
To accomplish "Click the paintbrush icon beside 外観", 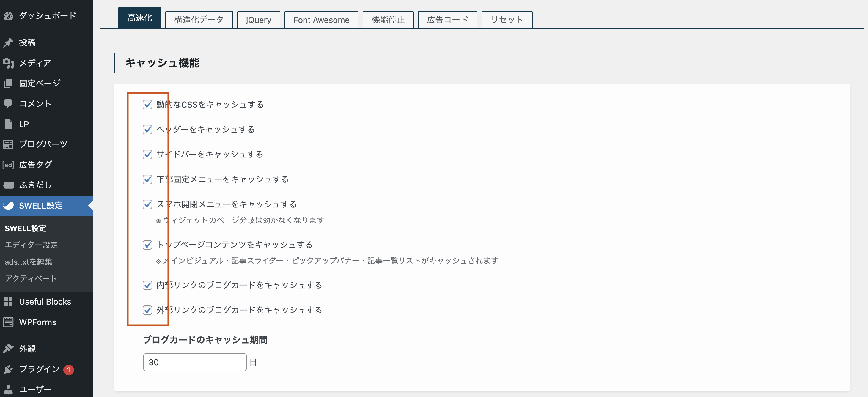I will 8,349.
